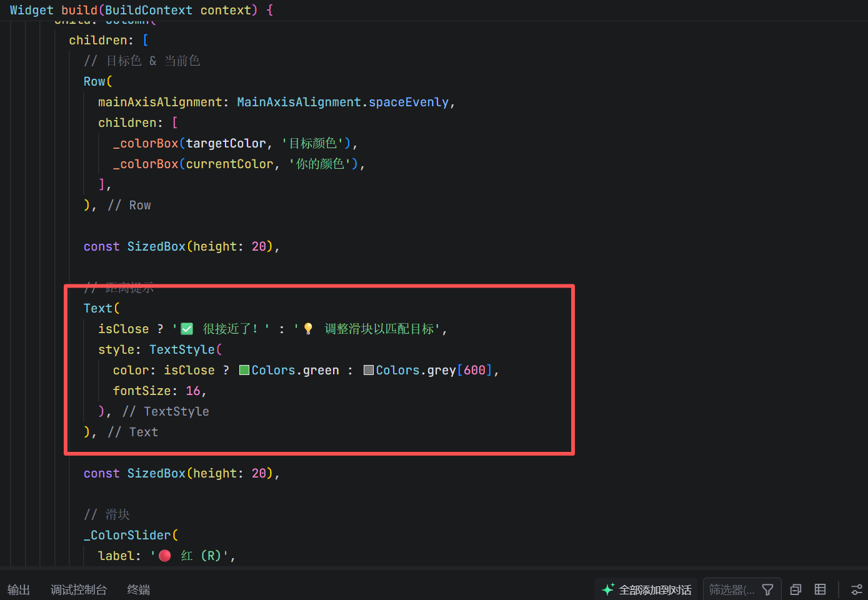The image size is (868, 600).
Task: Open the 终端 tab
Action: click(x=138, y=589)
